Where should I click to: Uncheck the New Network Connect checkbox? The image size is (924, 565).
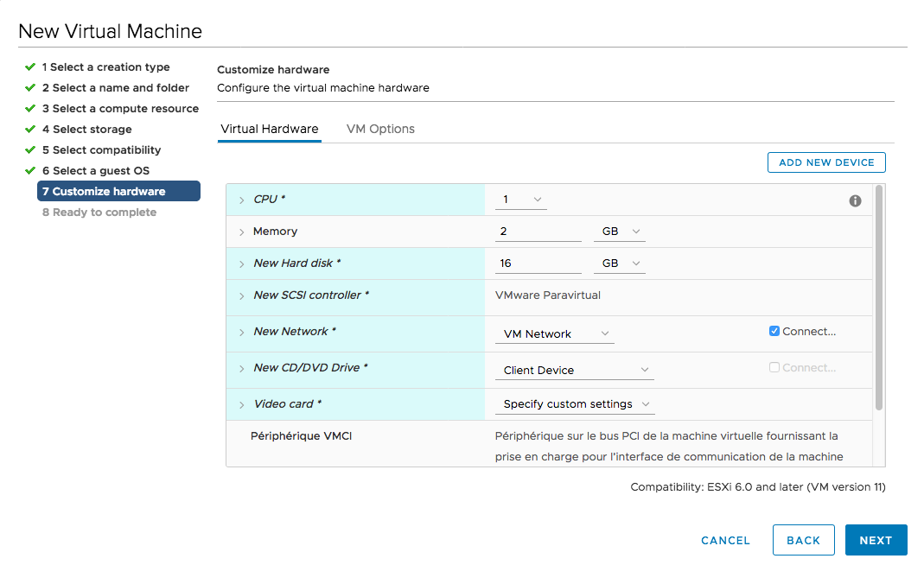(774, 332)
